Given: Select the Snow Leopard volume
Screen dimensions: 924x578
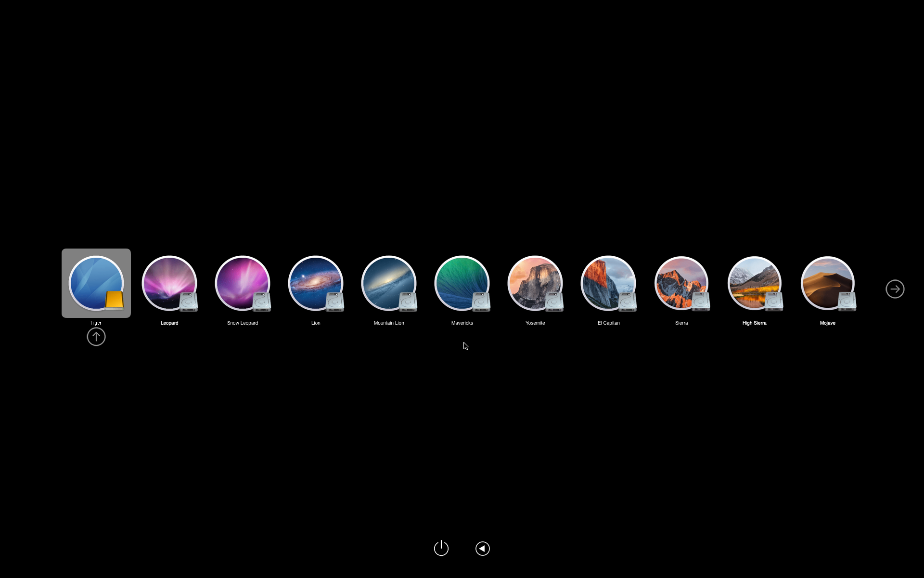Looking at the screenshot, I should (x=243, y=283).
